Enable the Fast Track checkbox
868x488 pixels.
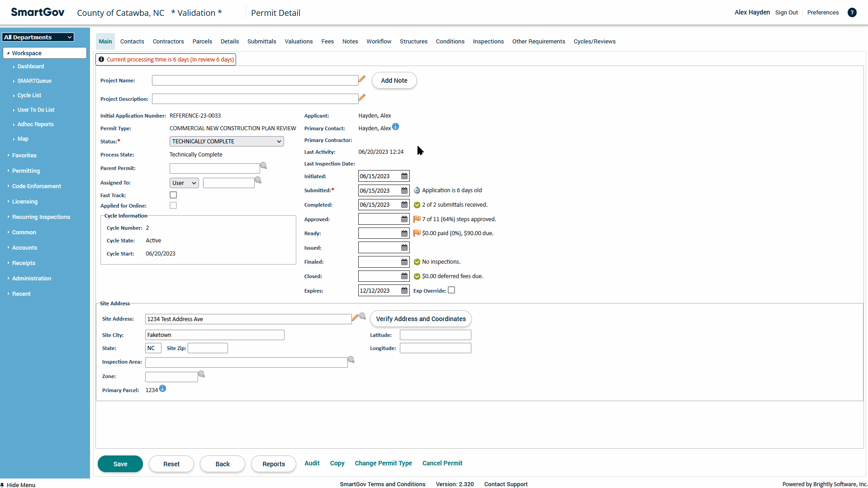(173, 195)
